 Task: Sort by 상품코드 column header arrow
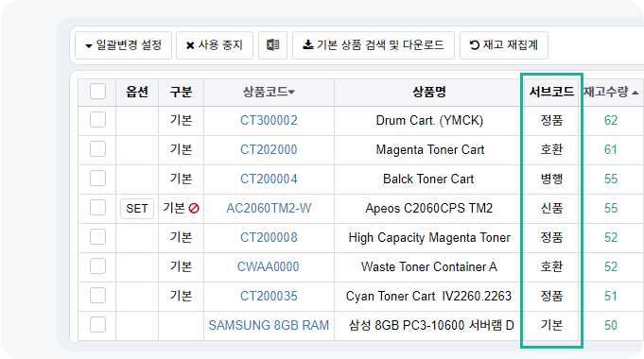(x=291, y=92)
